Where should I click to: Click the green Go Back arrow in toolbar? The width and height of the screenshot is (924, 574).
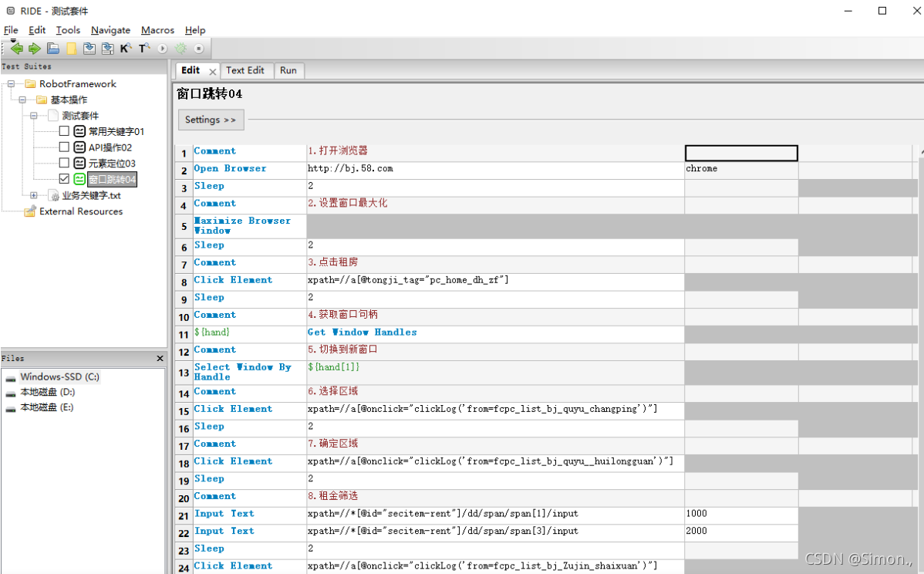point(16,49)
